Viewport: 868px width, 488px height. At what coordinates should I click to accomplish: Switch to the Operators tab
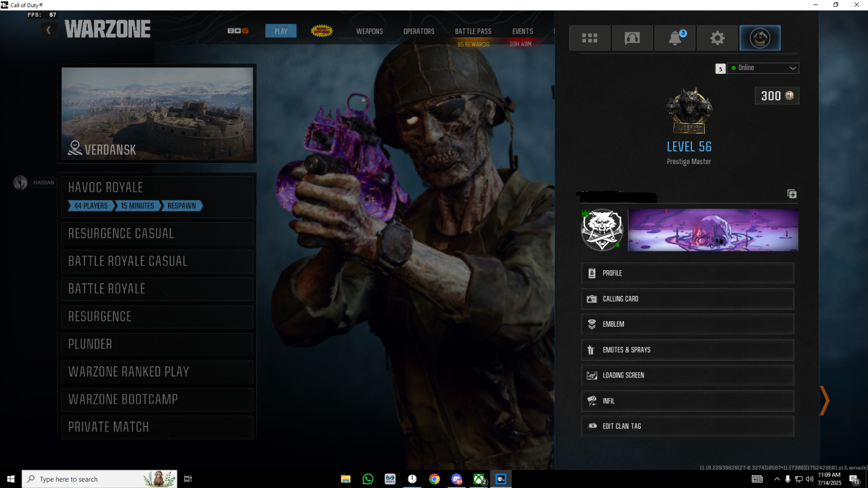[x=418, y=31]
